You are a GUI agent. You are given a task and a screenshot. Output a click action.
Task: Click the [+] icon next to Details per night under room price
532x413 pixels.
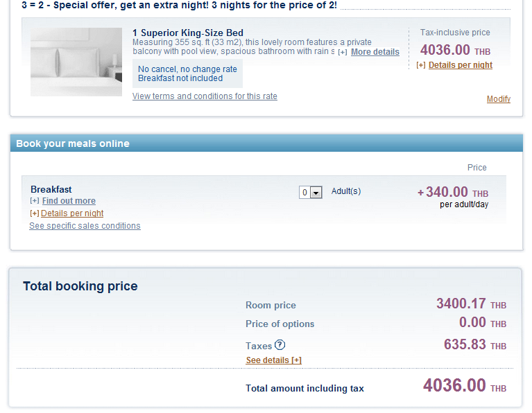(x=421, y=65)
